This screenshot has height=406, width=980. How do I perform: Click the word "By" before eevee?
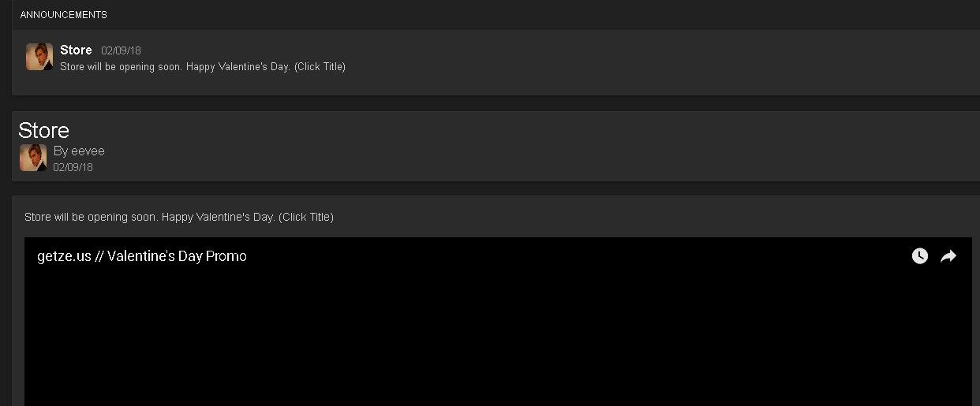61,151
